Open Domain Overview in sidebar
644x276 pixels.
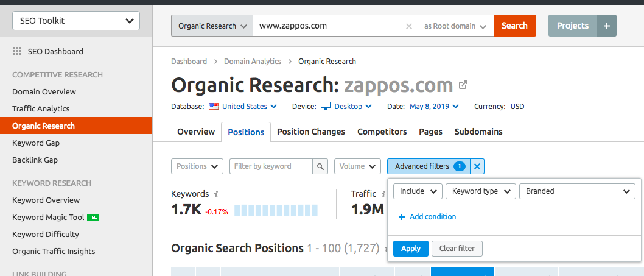click(x=44, y=91)
